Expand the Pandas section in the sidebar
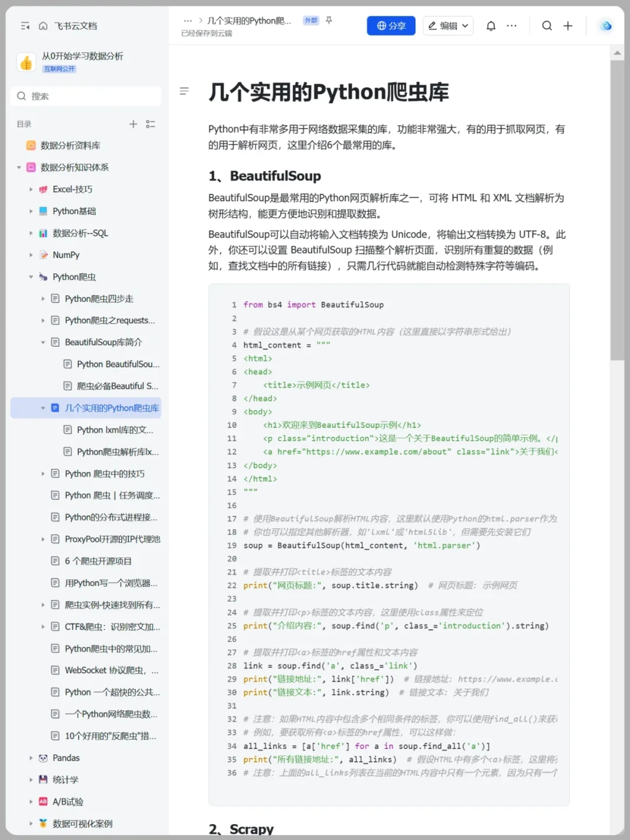Viewport: 630px width, 840px height. [x=31, y=758]
